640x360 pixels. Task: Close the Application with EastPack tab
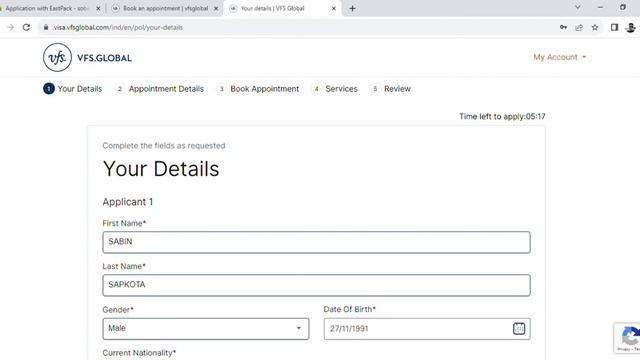click(x=98, y=8)
